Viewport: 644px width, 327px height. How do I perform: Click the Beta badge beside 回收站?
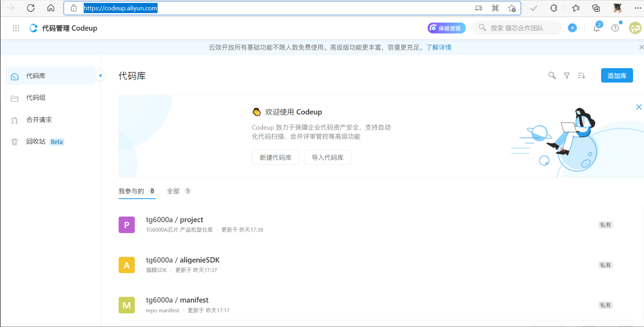pos(57,142)
